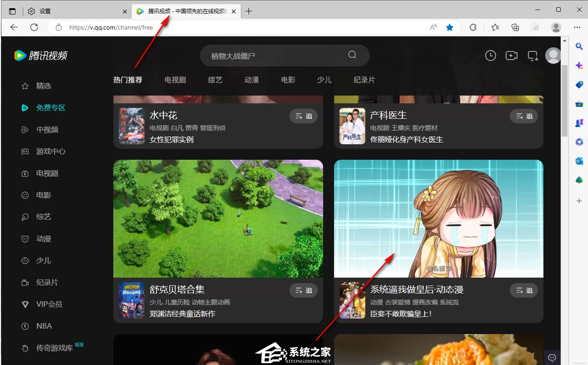The height and width of the screenshot is (365, 588).
Task: Open 免费专区 in the left sidebar
Action: click(x=51, y=108)
